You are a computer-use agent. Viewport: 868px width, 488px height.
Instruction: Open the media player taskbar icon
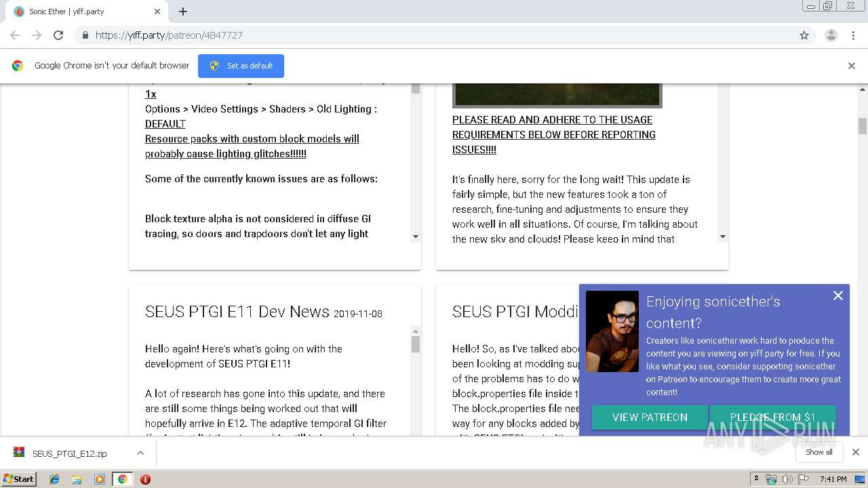(x=100, y=479)
